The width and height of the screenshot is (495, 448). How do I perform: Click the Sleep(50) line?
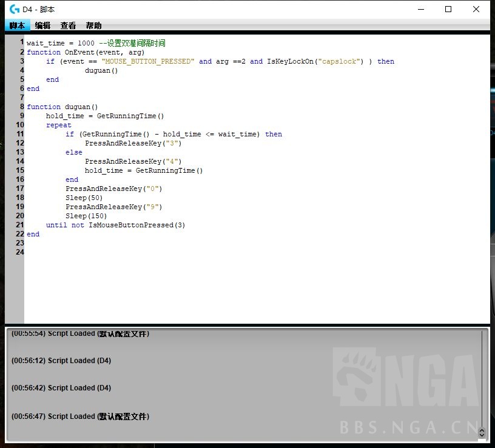84,198
